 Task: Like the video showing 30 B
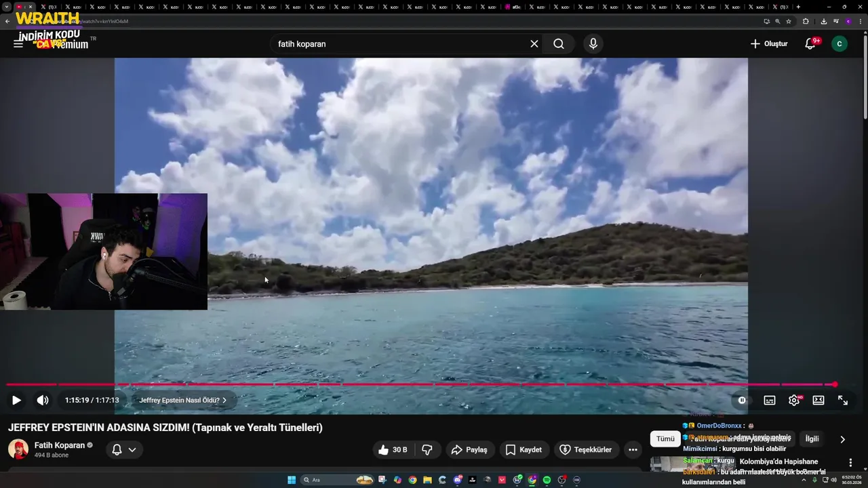pos(393,449)
